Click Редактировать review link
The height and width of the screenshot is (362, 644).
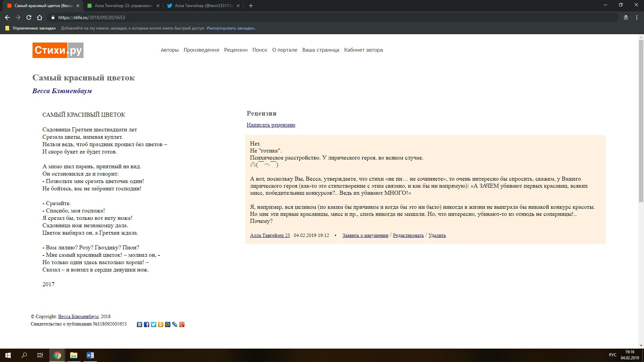409,235
